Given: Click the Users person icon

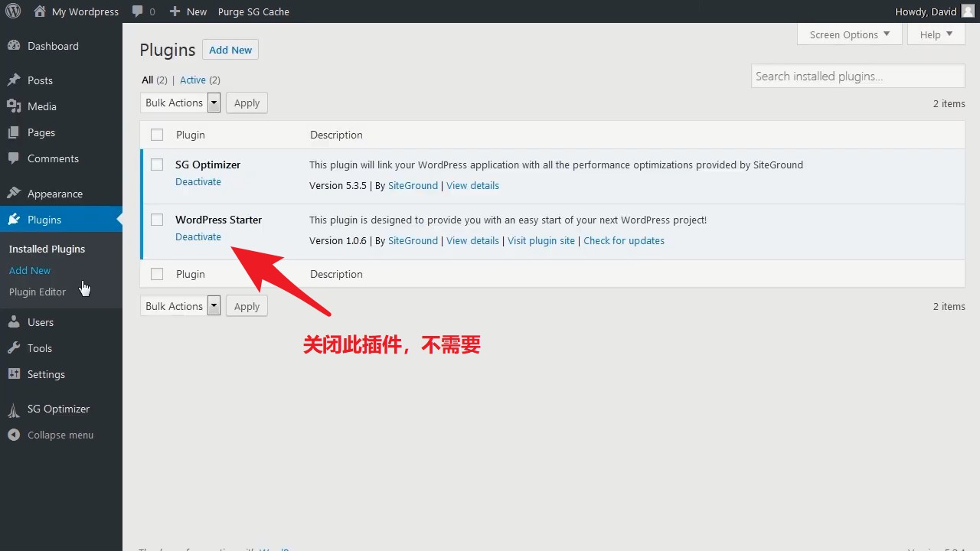Looking at the screenshot, I should (14, 322).
